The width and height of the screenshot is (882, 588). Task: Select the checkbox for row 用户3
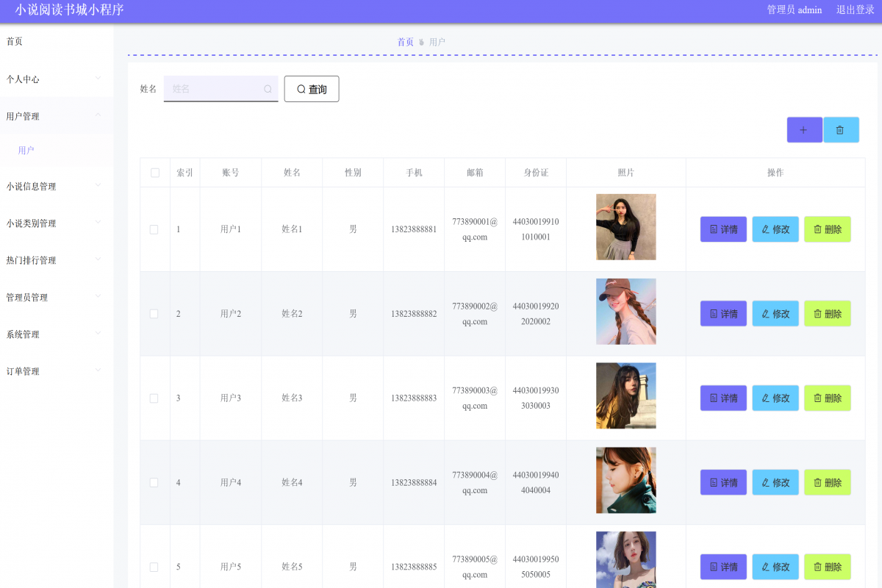154,398
